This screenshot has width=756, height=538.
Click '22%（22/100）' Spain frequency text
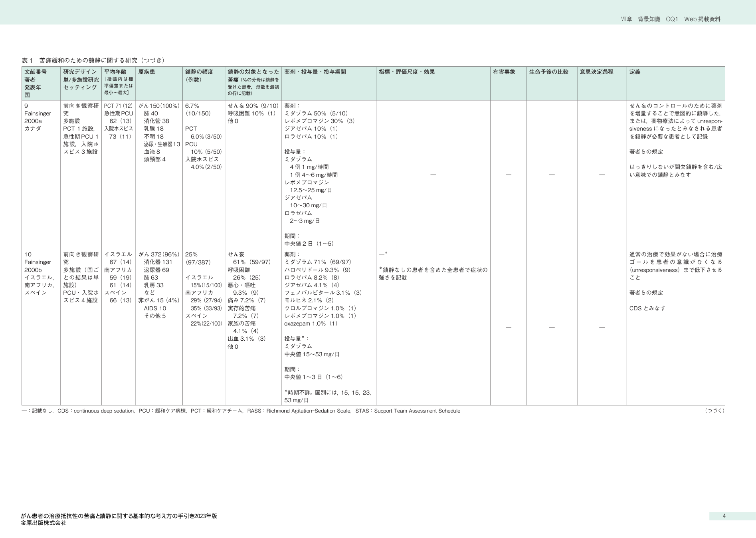pyautogui.click(x=206, y=324)
